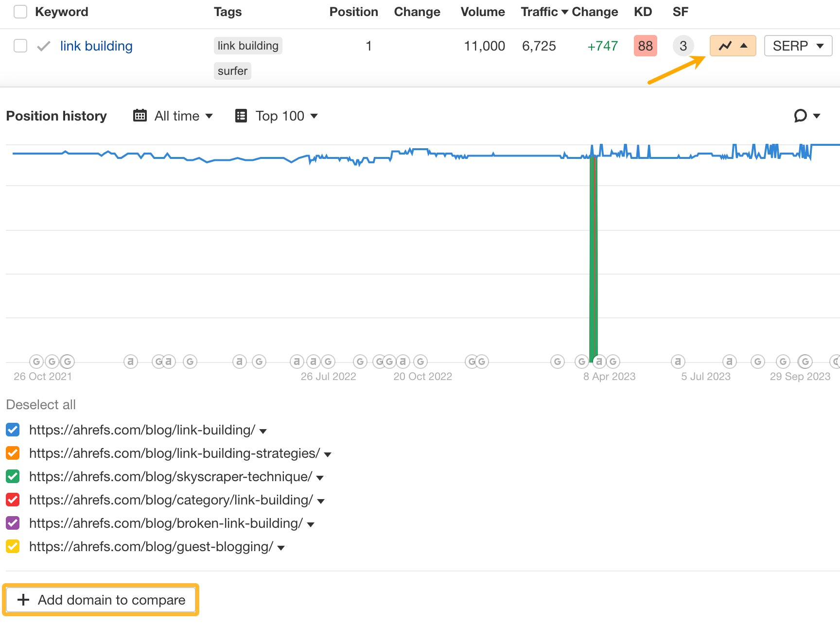
Task: Click the checkmark icon beside link building keyword
Action: [x=43, y=46]
